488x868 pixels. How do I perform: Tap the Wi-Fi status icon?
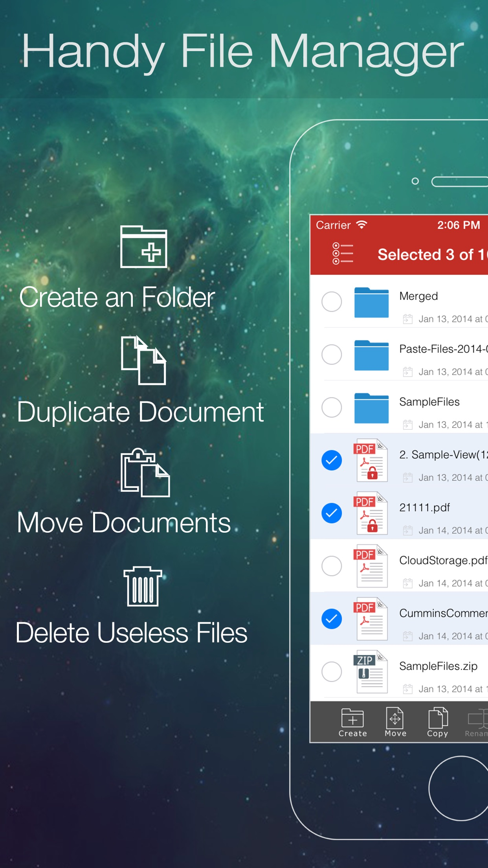pos(361,225)
